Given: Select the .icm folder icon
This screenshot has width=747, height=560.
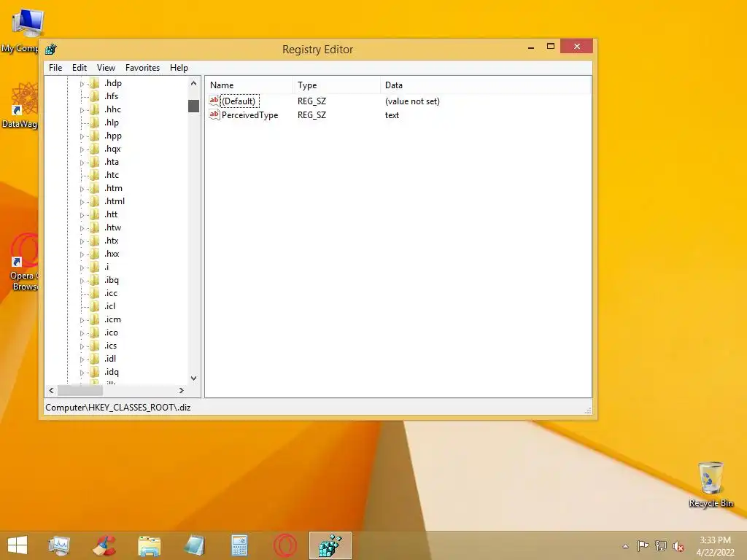Looking at the screenshot, I should 95,319.
